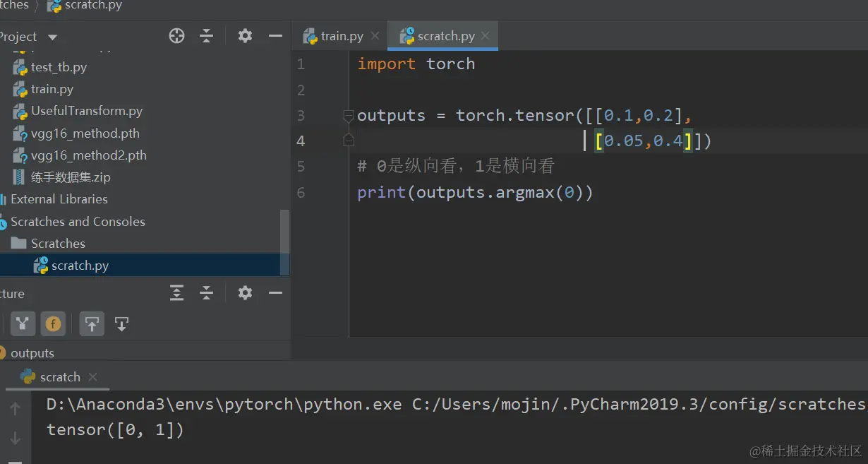Viewport: 868px width, 464px height.
Task: Click the locate current file target icon
Action: 176,36
